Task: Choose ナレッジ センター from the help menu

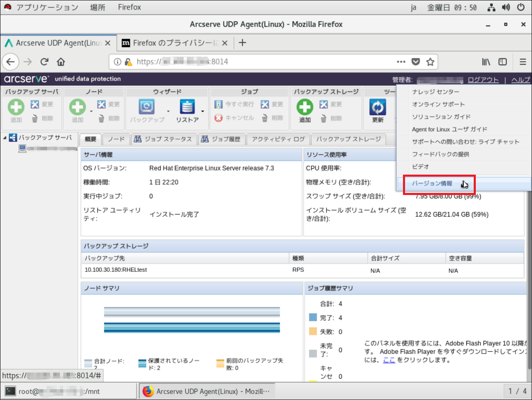Action: coord(435,92)
